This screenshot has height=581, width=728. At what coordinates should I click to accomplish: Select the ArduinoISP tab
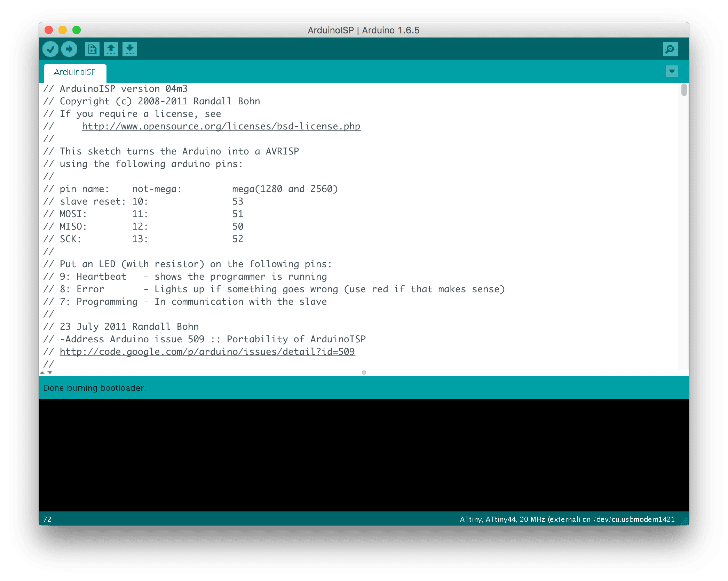(x=75, y=72)
